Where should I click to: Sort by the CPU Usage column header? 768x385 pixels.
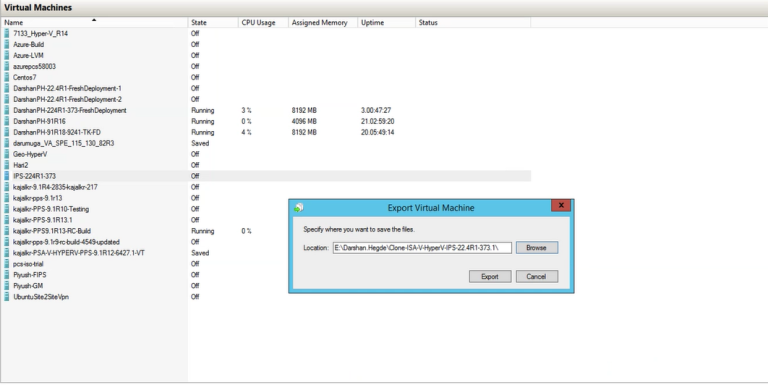point(263,23)
